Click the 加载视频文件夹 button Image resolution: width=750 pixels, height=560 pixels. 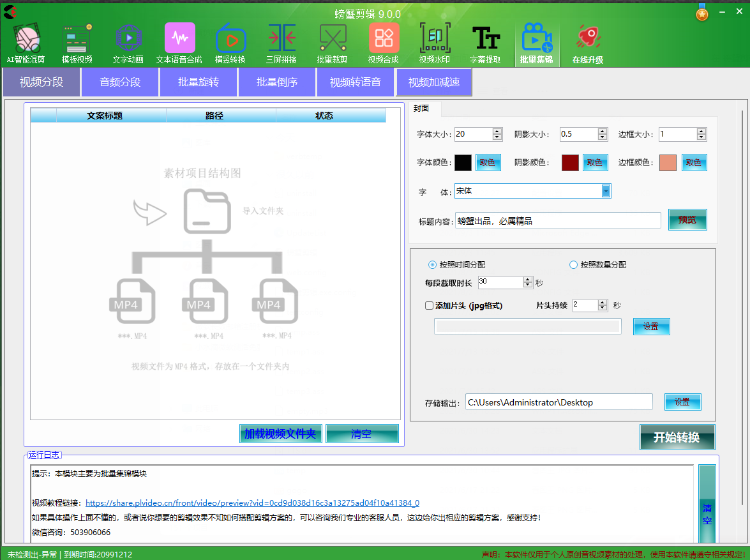point(280,434)
